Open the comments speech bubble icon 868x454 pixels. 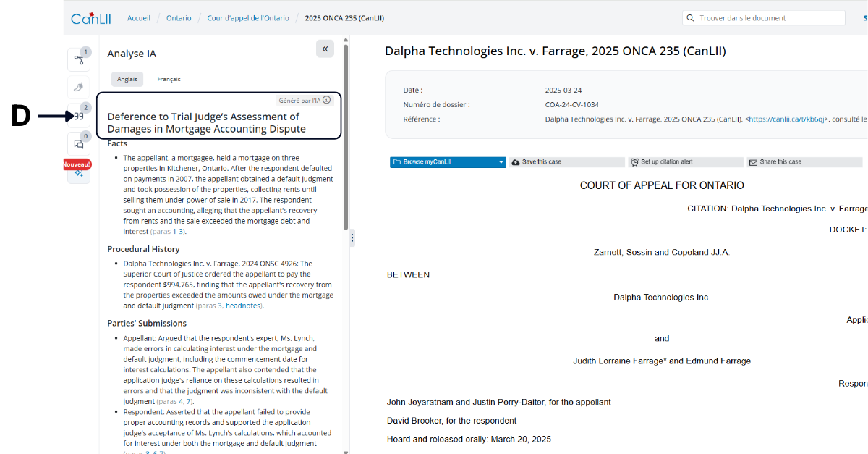[78, 144]
